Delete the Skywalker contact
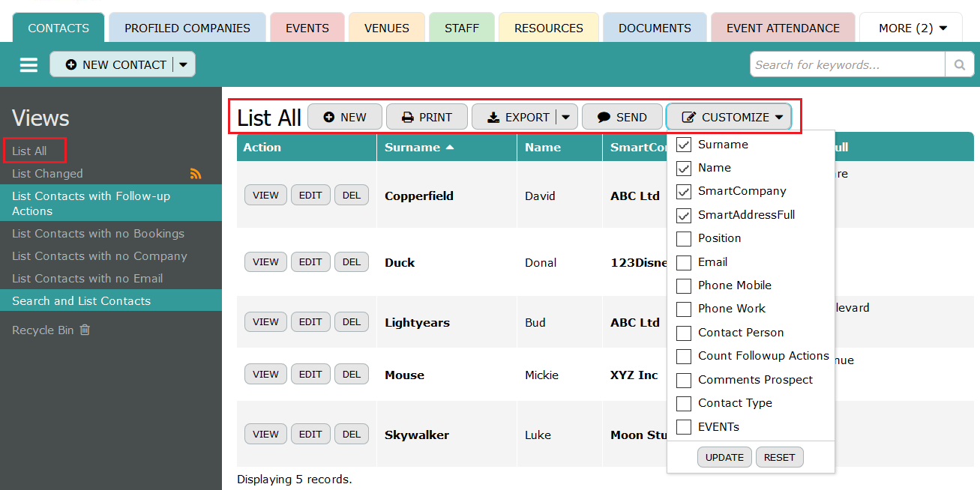The height and width of the screenshot is (490, 980). 352,435
